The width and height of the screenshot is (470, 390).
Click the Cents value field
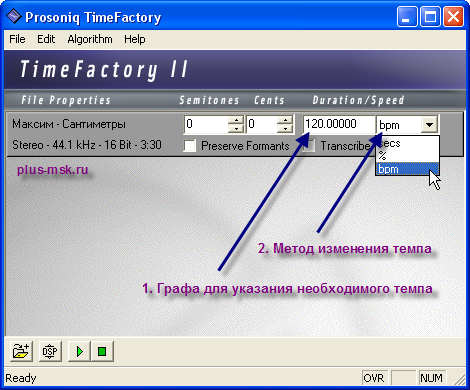pyautogui.click(x=262, y=124)
